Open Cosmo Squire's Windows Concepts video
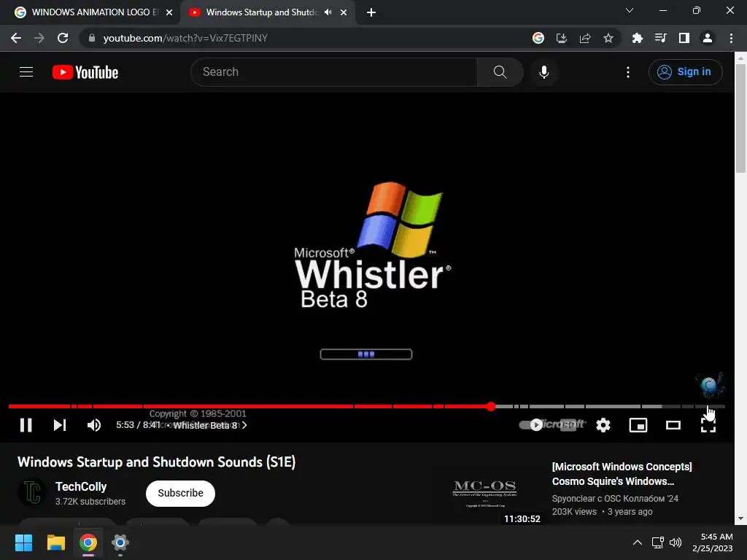The height and width of the screenshot is (560, 747). [622, 474]
